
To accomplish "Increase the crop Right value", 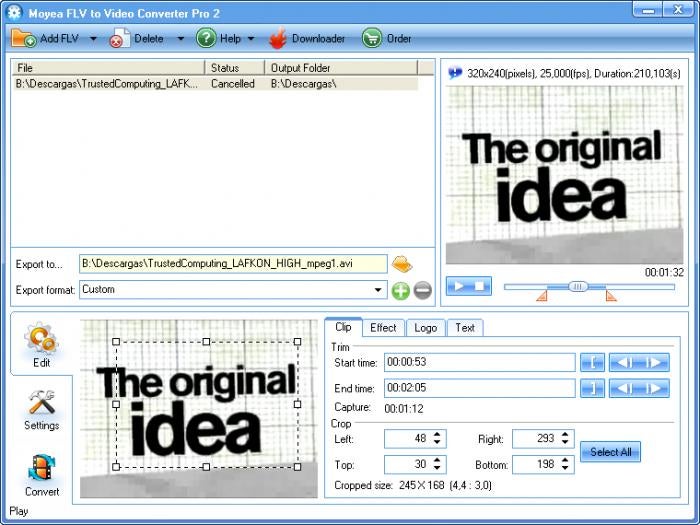I will click(x=565, y=434).
